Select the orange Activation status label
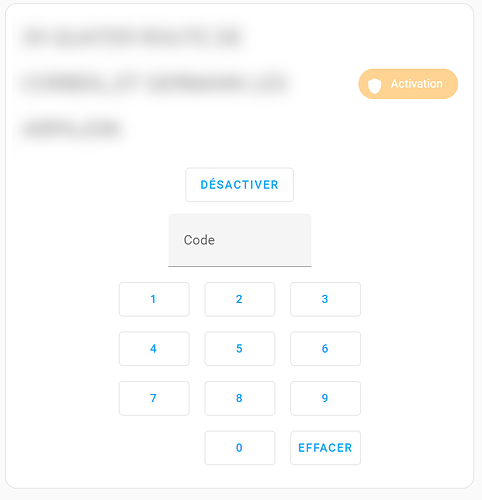Viewport: 482px width, 500px height. pos(408,84)
